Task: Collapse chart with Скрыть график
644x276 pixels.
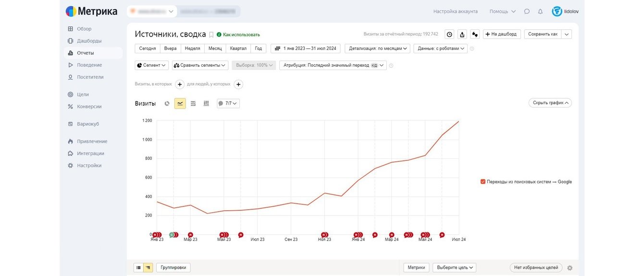Action: (x=550, y=103)
